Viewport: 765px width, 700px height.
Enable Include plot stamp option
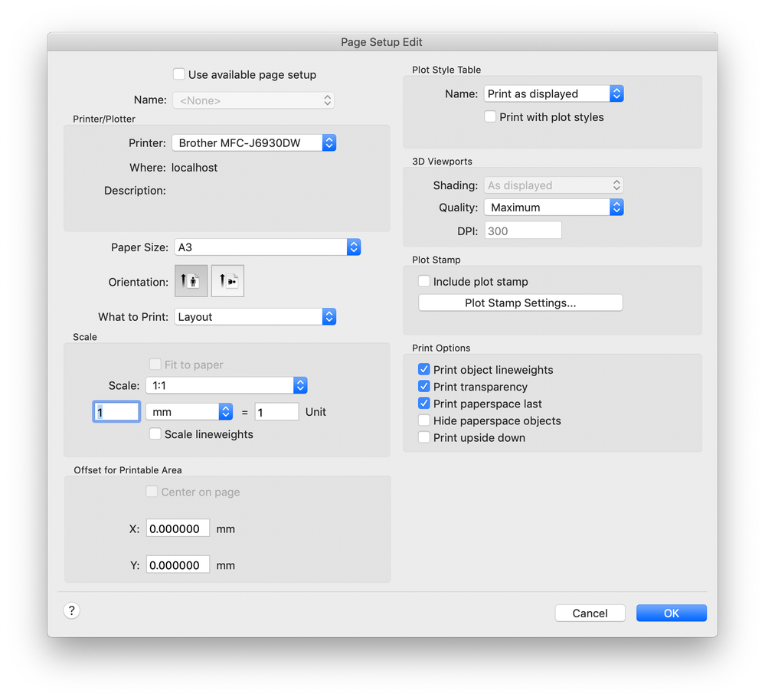(x=424, y=282)
